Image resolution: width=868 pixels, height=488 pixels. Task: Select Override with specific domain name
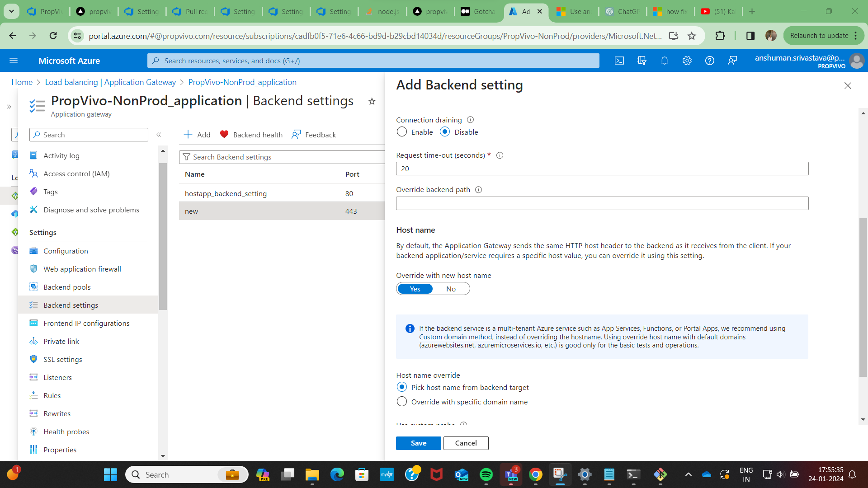pos(401,402)
